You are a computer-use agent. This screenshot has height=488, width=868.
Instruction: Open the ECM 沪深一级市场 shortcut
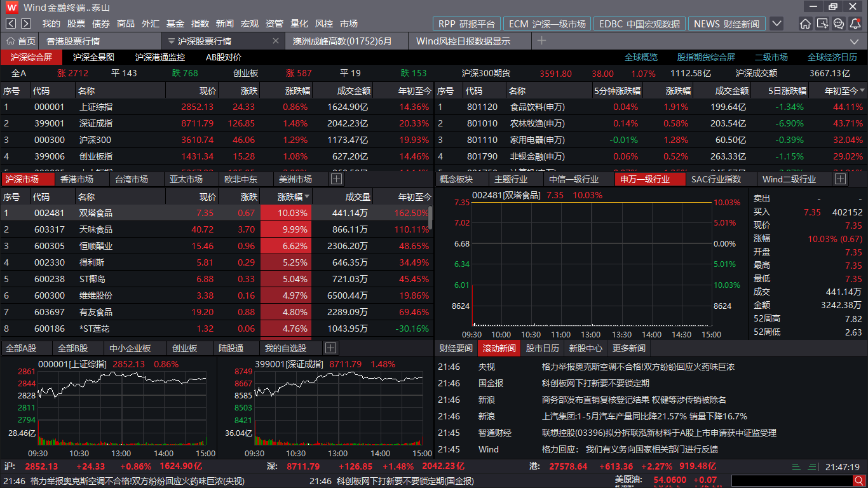pos(547,24)
